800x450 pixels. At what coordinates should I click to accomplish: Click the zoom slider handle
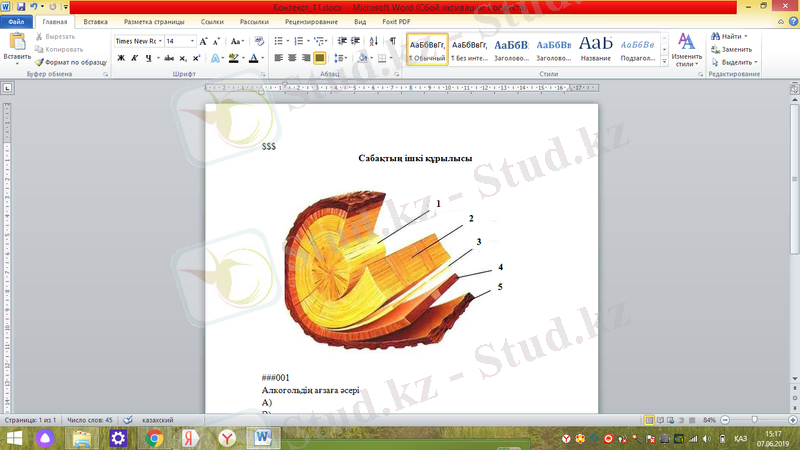click(x=755, y=419)
